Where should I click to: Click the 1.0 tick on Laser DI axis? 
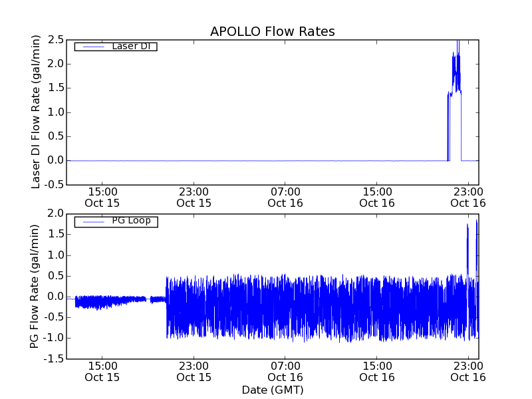pos(56,112)
